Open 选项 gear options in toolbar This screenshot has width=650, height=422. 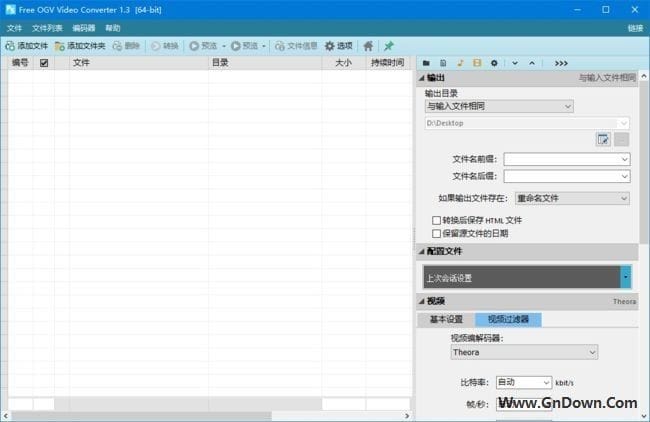tap(339, 46)
